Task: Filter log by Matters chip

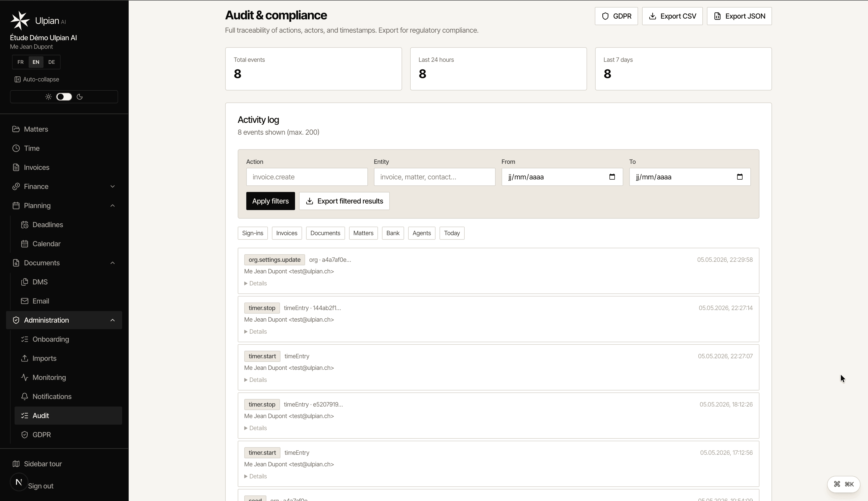Action: pos(363,233)
